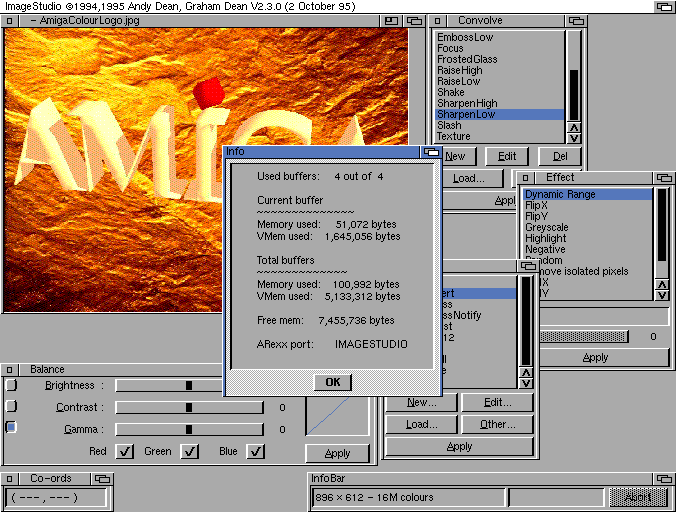This screenshot has height=512, width=676.
Task: Click the Co-ords window depth gadget
Action: coord(102,478)
